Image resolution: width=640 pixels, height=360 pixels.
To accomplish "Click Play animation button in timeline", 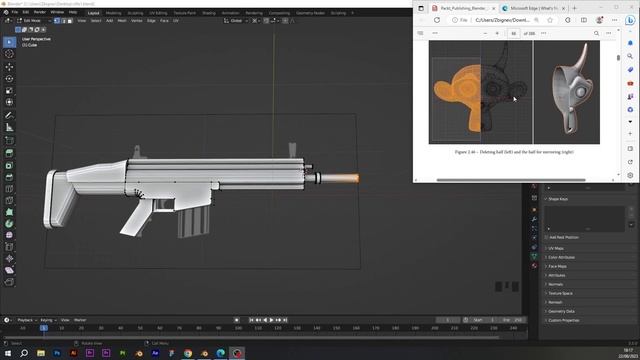I will (271, 320).
